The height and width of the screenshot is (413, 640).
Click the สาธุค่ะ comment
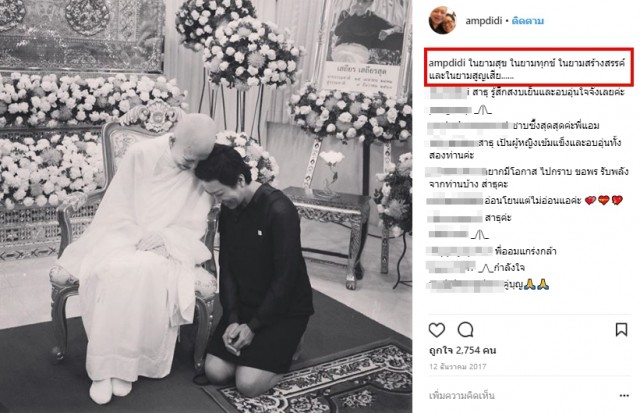point(468,218)
